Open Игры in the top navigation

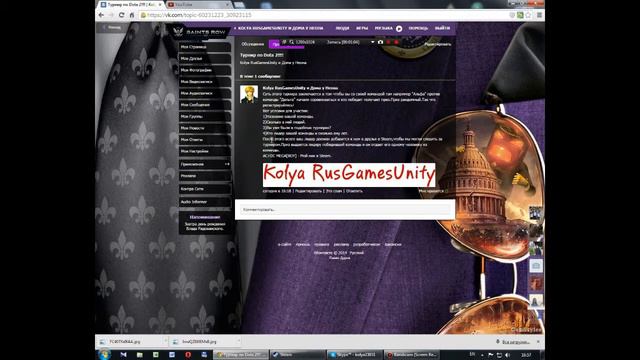click(362, 28)
